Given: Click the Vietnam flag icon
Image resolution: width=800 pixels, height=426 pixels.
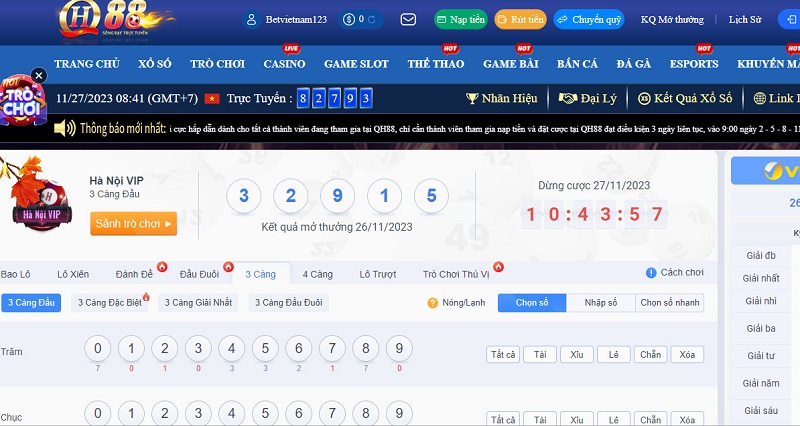Looking at the screenshot, I should [x=211, y=98].
